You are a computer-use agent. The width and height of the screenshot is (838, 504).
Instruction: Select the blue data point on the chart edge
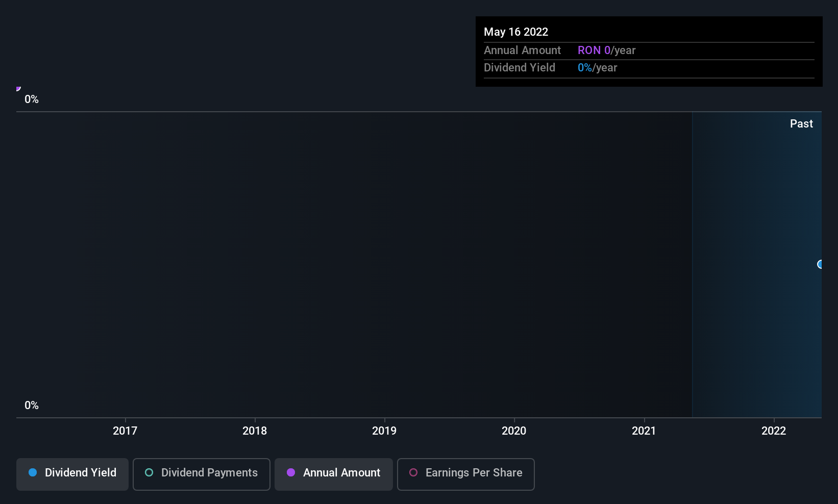coord(820,264)
